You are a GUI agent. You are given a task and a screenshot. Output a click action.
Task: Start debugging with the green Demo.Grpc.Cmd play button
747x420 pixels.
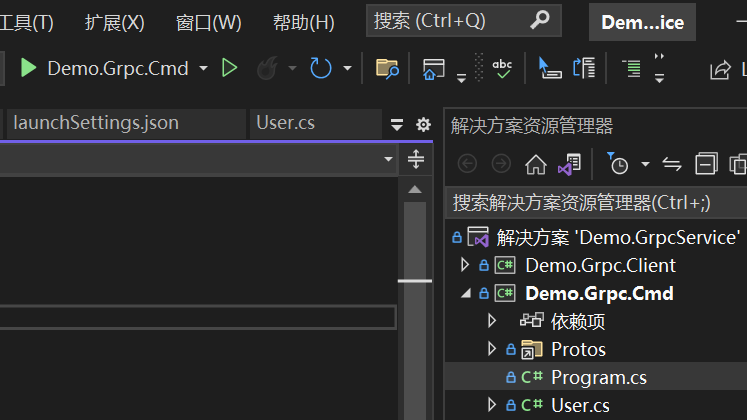click(28, 68)
